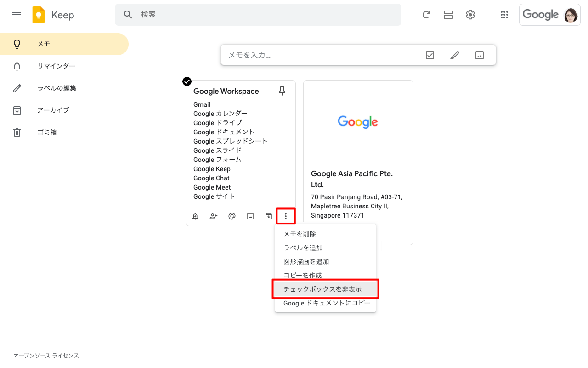588x368 pixels.
Task: Click the search magnifier icon
Action: pos(128,15)
